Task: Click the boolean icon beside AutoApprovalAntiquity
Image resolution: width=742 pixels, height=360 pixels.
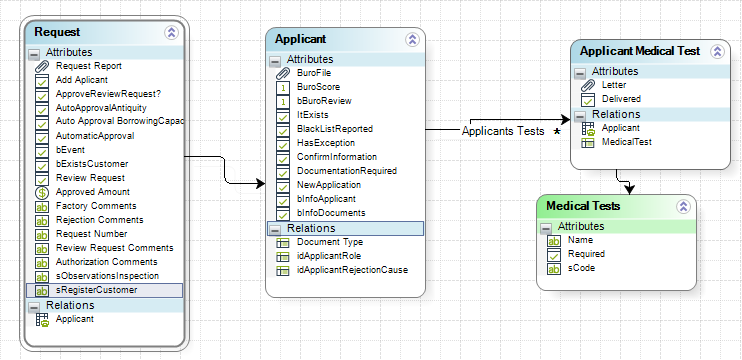Action: point(42,109)
